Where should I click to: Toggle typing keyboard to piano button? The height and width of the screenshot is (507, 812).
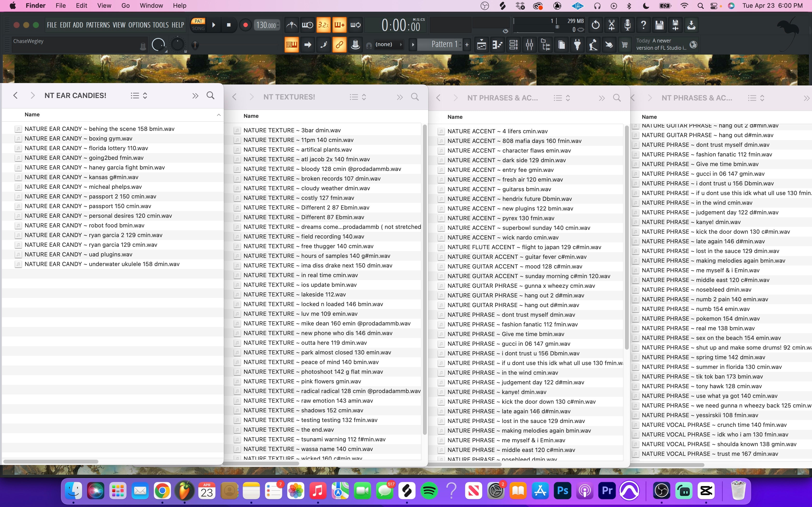tap(291, 45)
